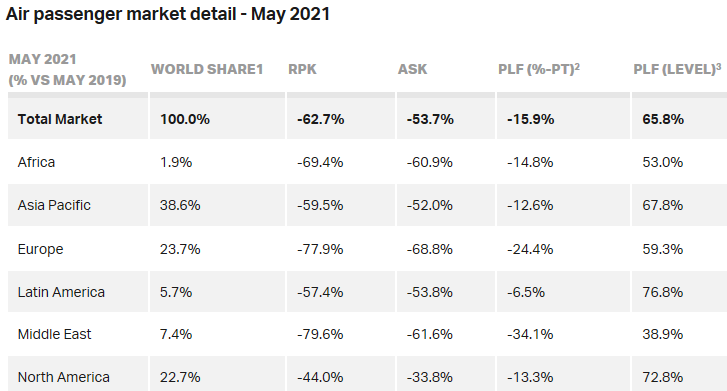
Task: Select Europe RPK value -77.9%
Action: pyautogui.click(x=320, y=249)
